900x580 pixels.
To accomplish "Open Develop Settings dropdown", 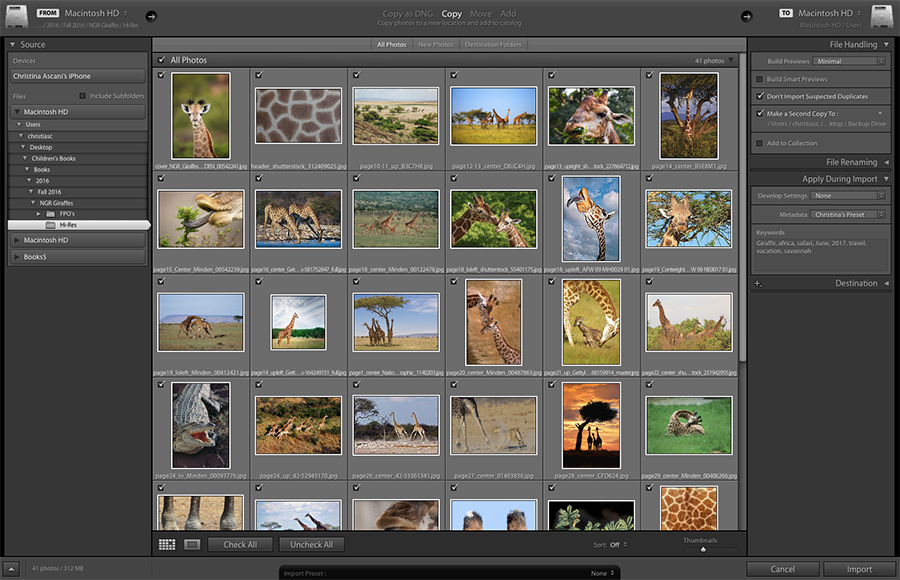I will [848, 195].
